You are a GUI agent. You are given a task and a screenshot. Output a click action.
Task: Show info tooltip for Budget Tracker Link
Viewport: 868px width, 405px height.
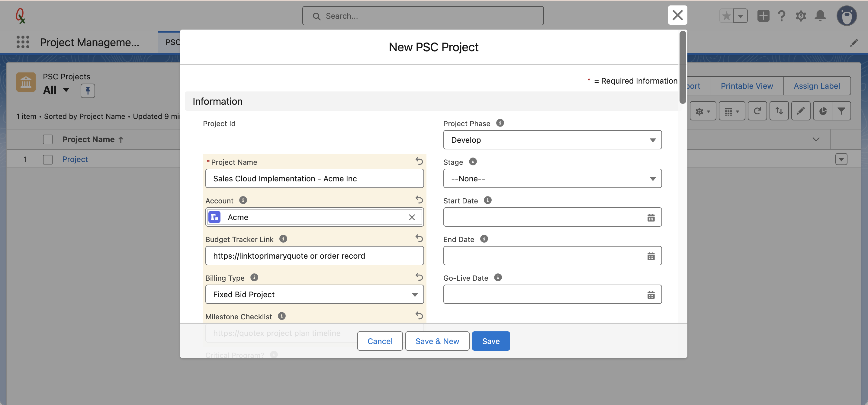coord(283,239)
